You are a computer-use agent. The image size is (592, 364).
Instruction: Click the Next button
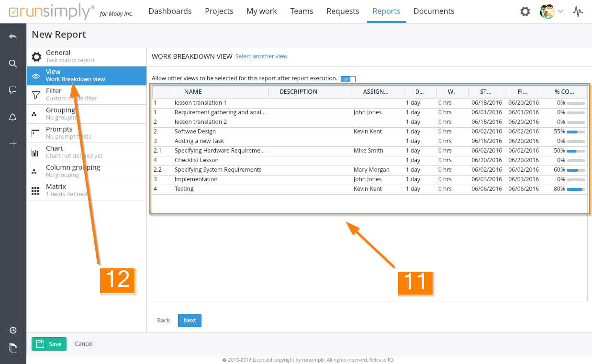190,320
